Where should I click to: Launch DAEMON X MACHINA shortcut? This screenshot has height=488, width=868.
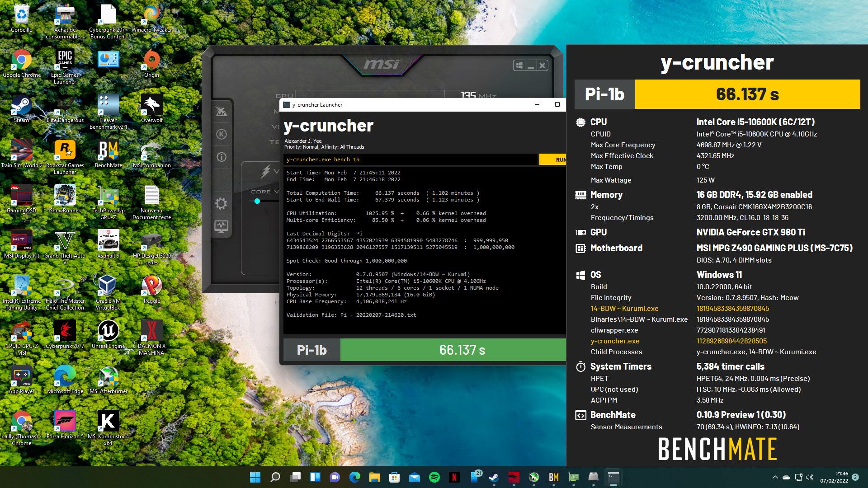pyautogui.click(x=151, y=338)
